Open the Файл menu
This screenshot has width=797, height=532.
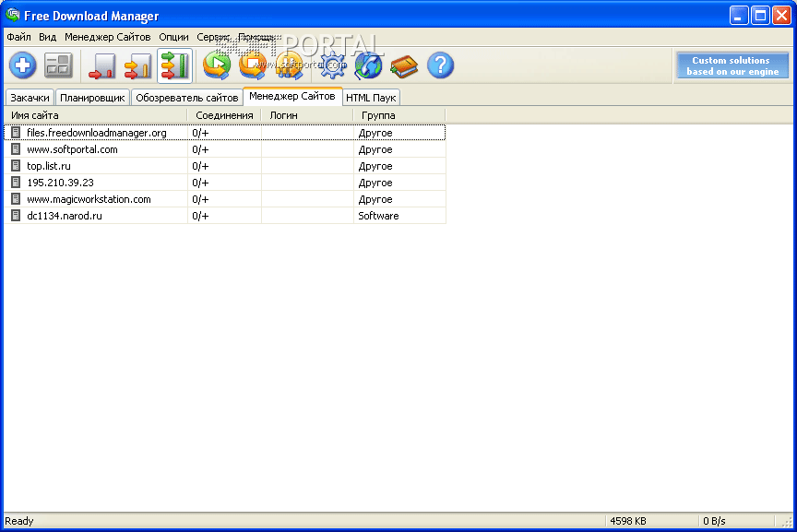click(x=18, y=37)
